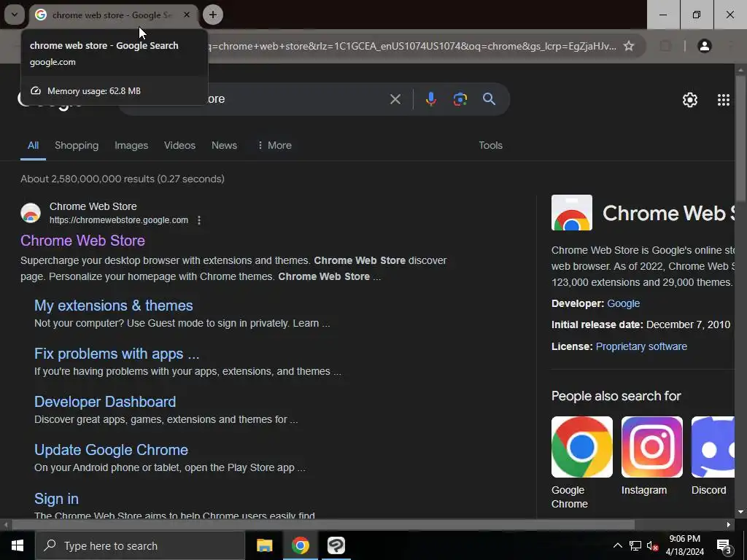The image size is (747, 560).
Task: Clear the search box with X icon
Action: 395,99
